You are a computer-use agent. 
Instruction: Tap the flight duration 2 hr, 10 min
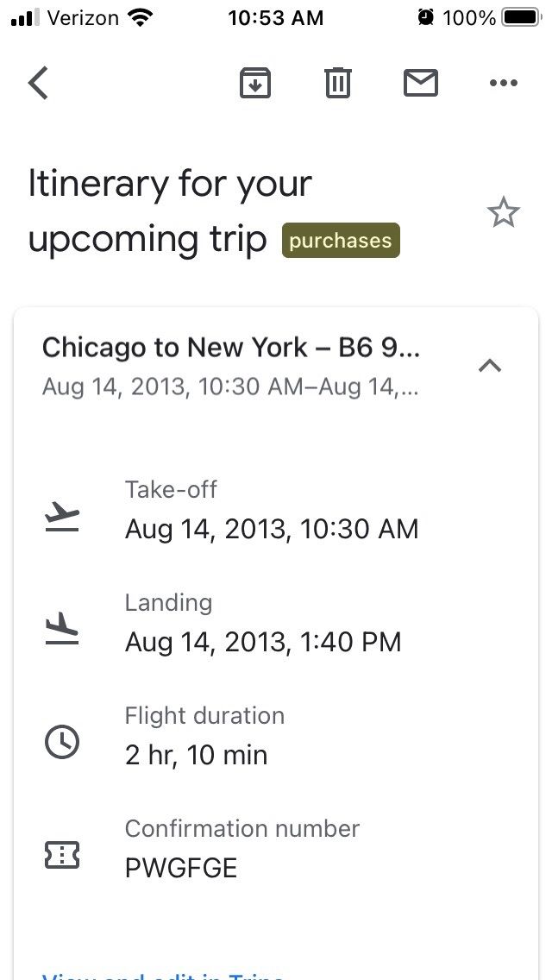[197, 755]
